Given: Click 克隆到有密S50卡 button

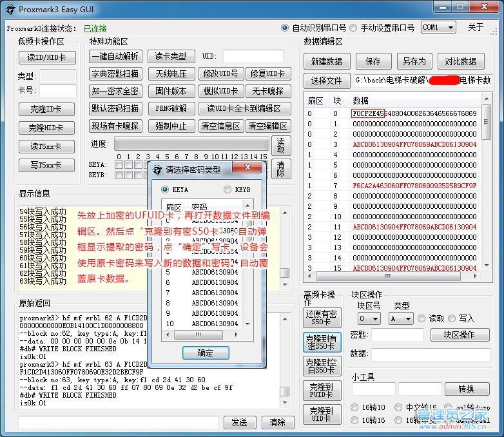Looking at the screenshot, I should (322, 342).
